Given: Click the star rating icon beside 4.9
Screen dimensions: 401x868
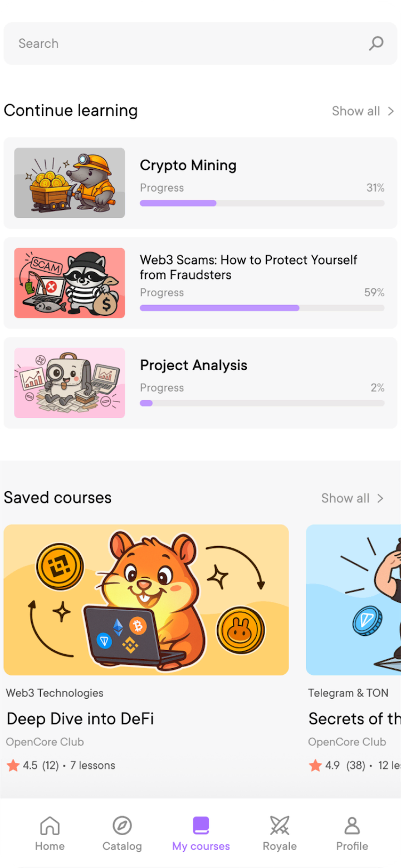Looking at the screenshot, I should (x=315, y=766).
